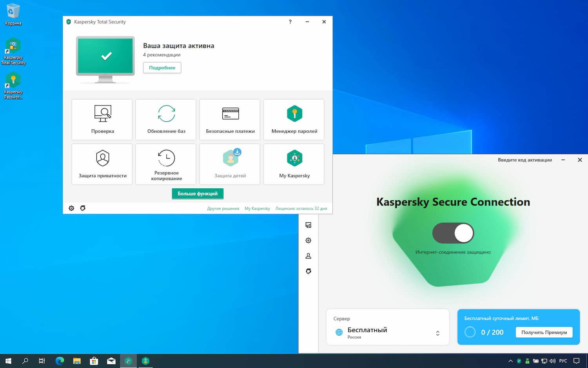
Task: Open Mail app from the taskbar
Action: (111, 361)
